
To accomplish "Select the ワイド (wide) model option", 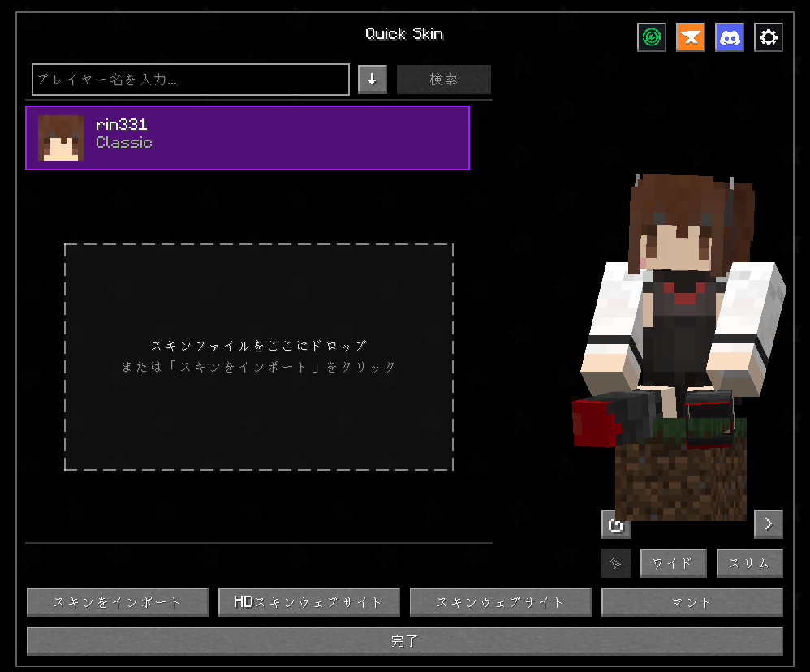I will pos(673,563).
